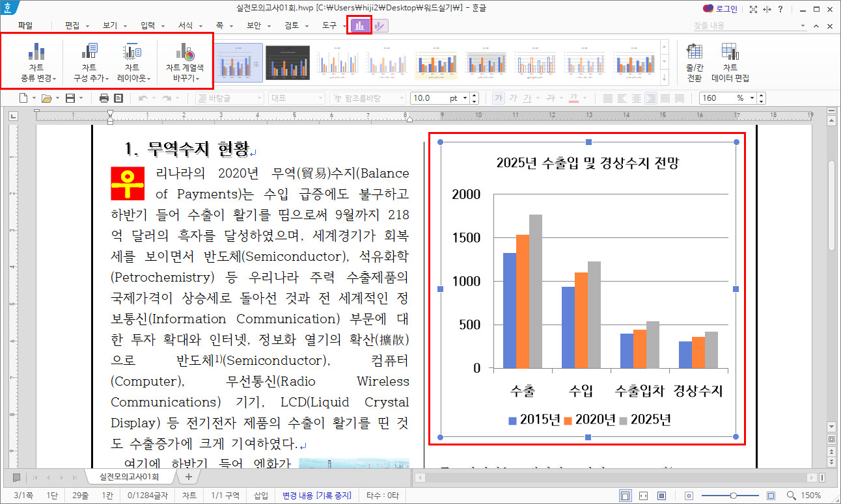Viewport: 841px width, 504px height.
Task: Switch to single page view mode icon
Action: [x=625, y=496]
